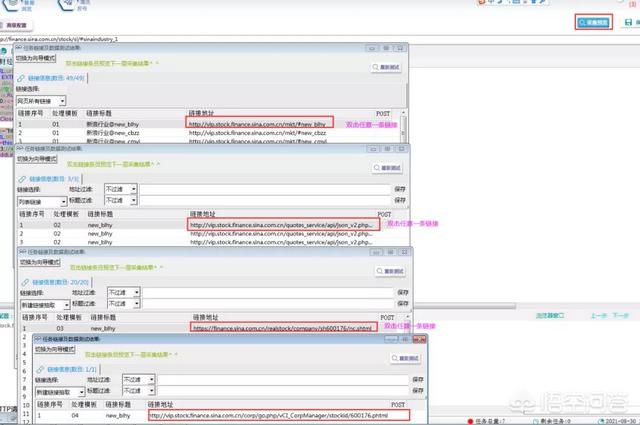Open 标题过滤 不过滤 dropdown in third dialog
Image resolution: width=640 pixels, height=425 pixels.
(x=137, y=303)
